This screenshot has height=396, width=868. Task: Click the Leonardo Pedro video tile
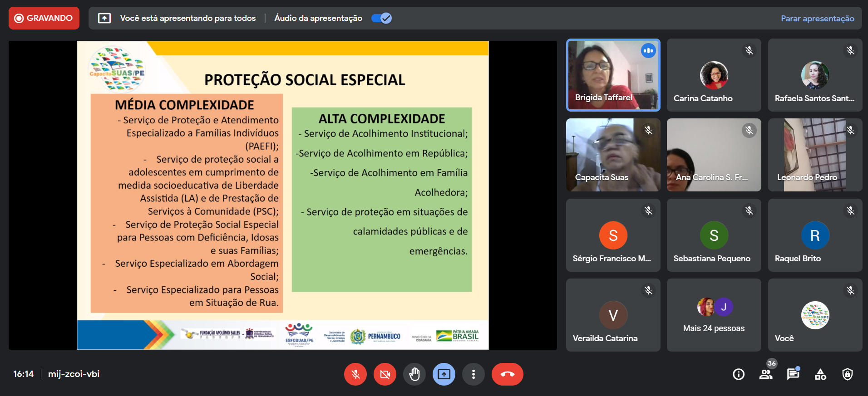(x=815, y=155)
